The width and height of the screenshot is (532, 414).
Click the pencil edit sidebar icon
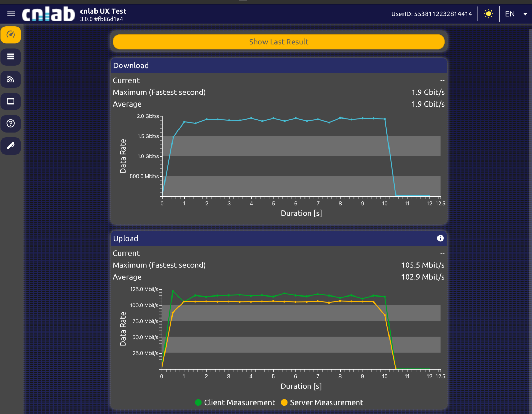click(11, 146)
